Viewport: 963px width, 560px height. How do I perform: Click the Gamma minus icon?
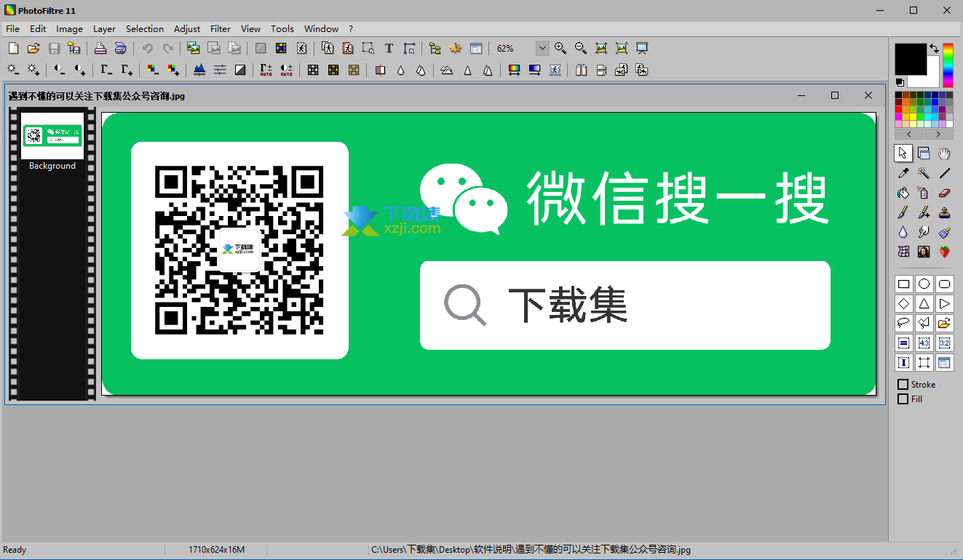click(x=106, y=70)
